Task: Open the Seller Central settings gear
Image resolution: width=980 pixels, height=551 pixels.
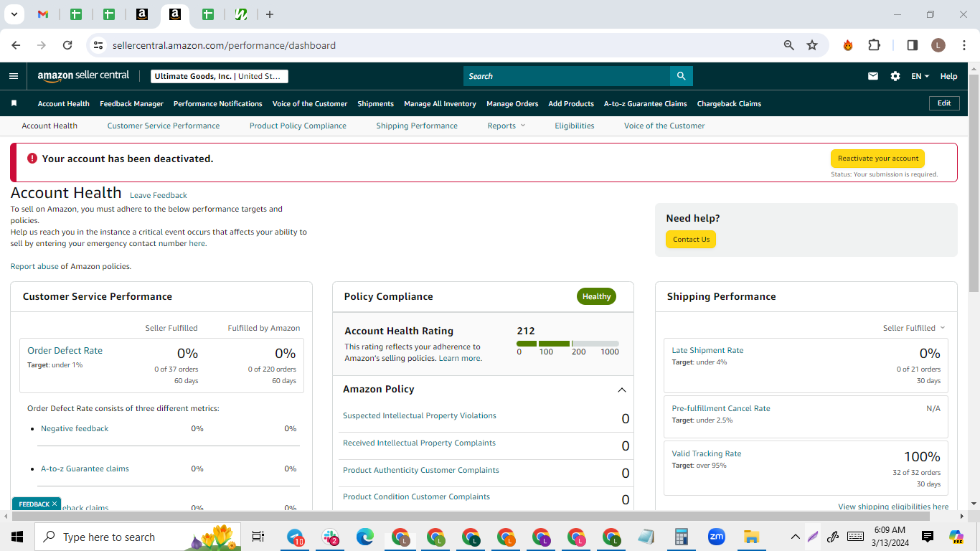Action: coord(895,76)
